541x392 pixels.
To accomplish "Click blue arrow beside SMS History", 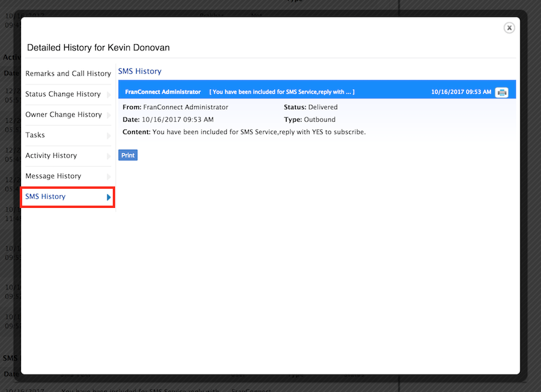I will point(109,197).
